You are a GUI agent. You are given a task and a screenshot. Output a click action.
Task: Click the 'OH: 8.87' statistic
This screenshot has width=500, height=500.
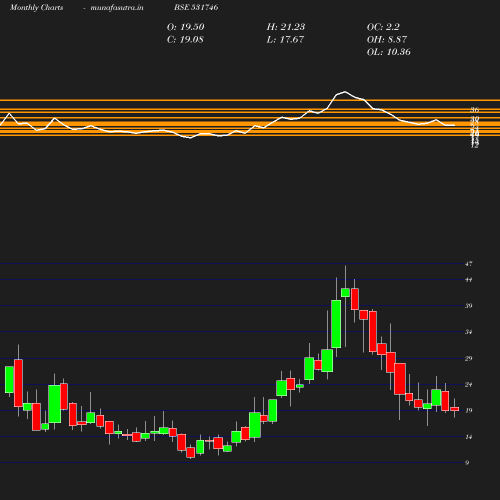[387, 40]
